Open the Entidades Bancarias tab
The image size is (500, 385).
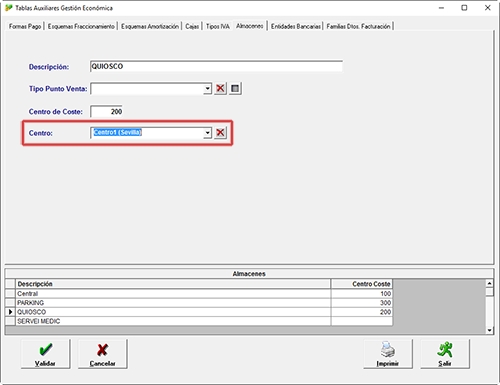click(x=296, y=26)
